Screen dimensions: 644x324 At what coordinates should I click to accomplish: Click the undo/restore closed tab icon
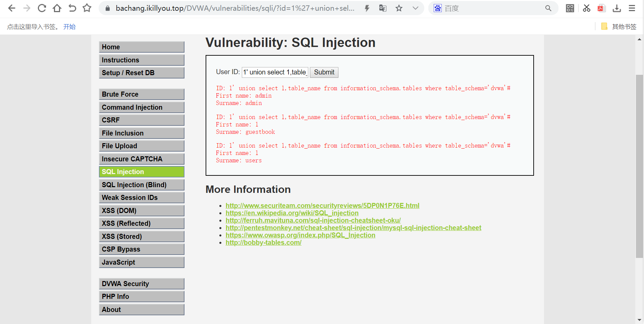72,8
